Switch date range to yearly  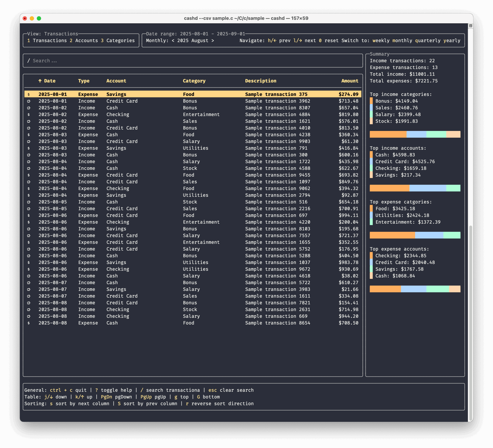(452, 41)
